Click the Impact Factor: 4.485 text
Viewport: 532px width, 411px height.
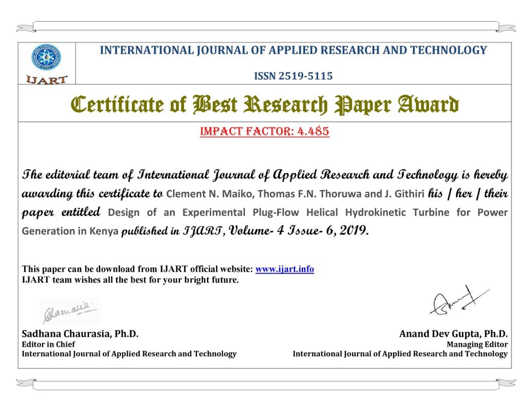point(265,131)
